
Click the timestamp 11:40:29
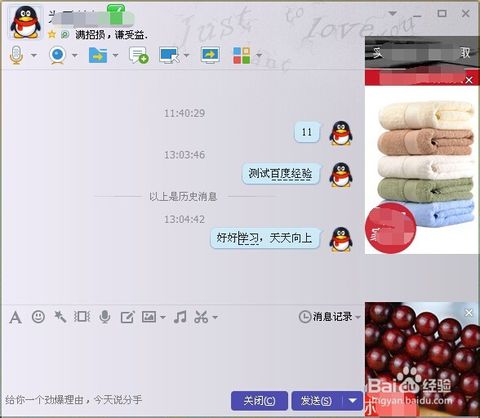point(184,113)
